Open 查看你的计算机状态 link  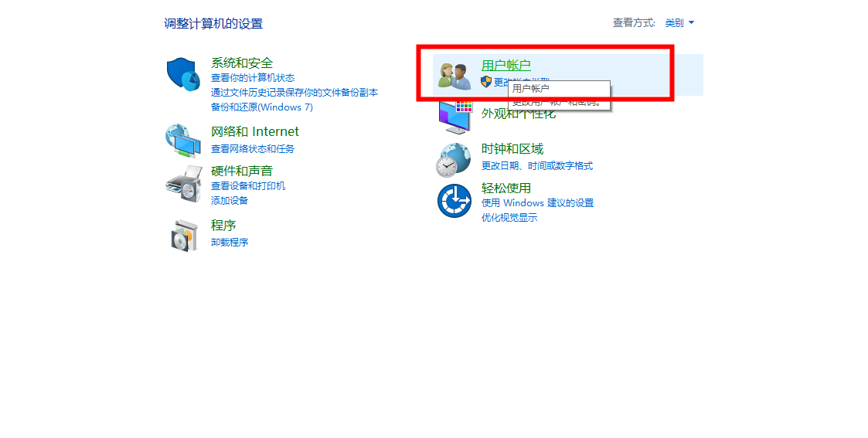coord(253,78)
